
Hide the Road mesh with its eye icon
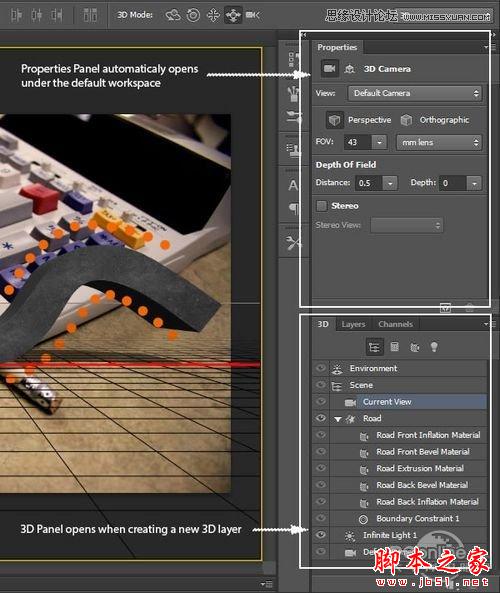coord(321,418)
